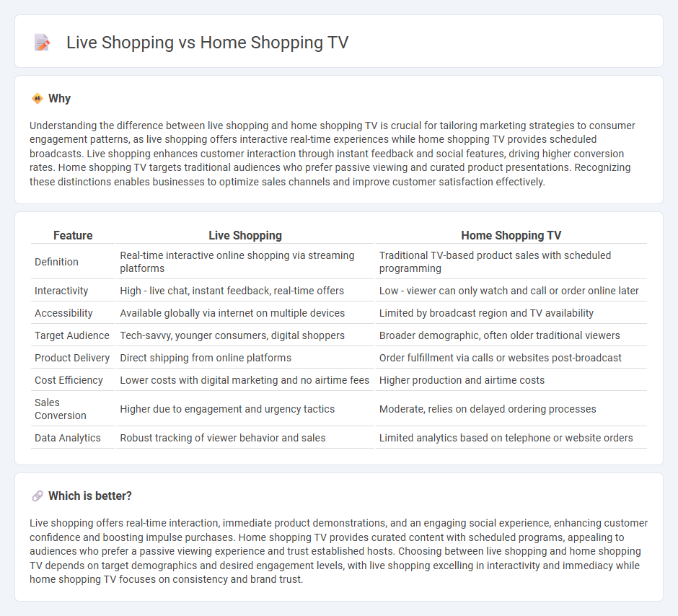The image size is (678, 616).
Task: Click the Why paragraph starting 'Understanding the difference'
Action: [x=332, y=154]
